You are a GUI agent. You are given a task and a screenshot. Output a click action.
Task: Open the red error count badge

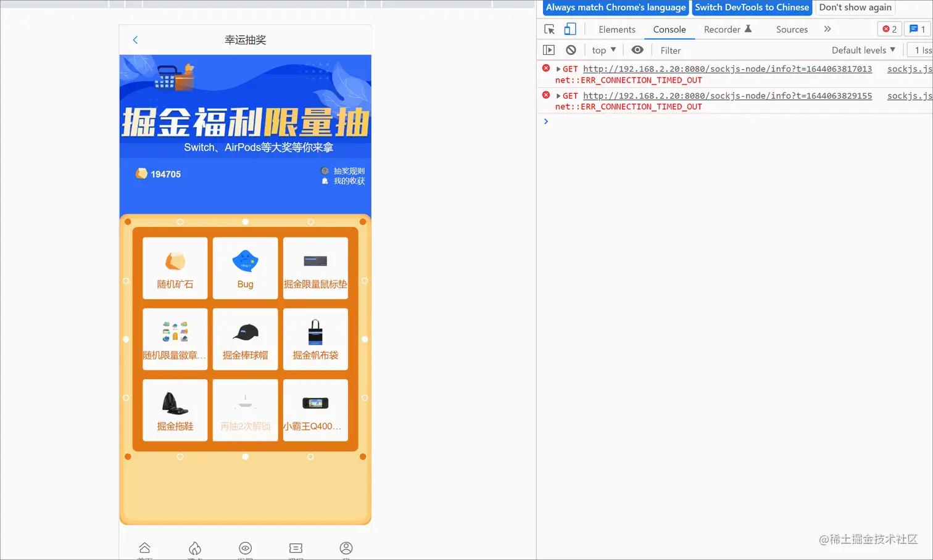point(889,29)
